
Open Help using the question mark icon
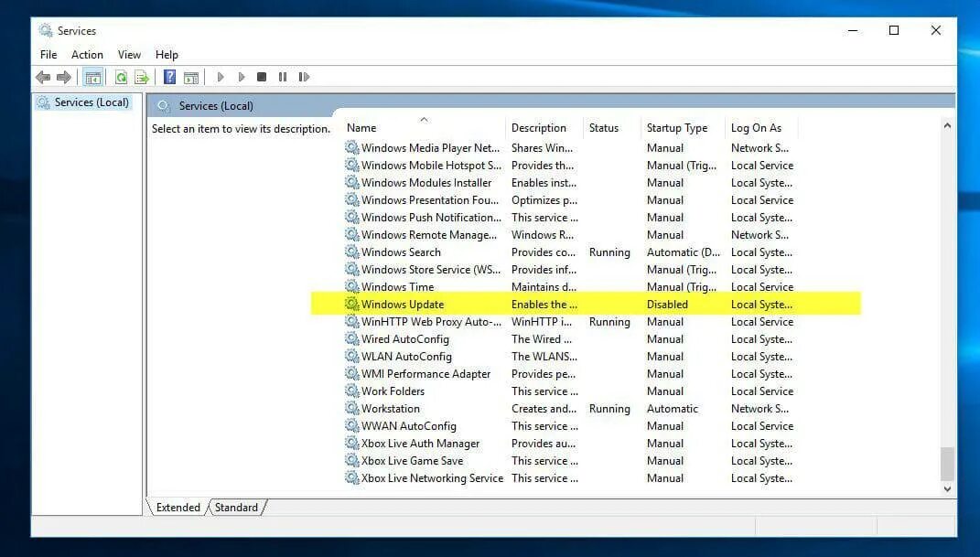(x=168, y=77)
